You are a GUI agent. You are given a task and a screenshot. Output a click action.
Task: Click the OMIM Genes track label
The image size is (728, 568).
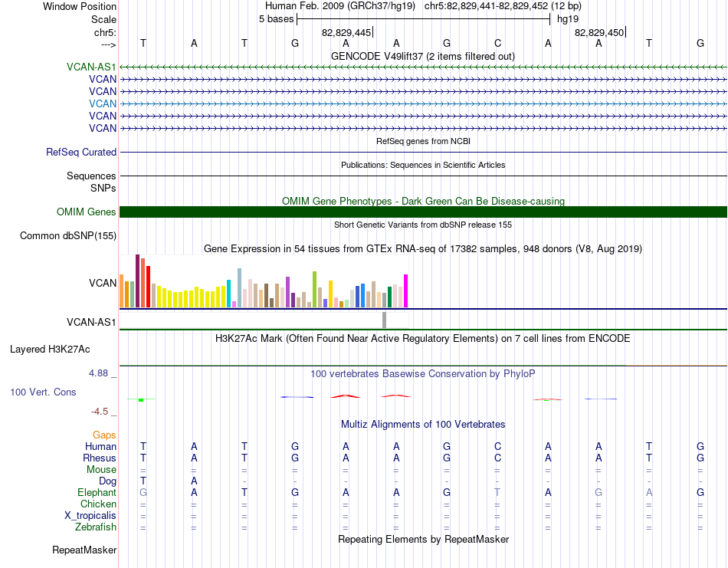86,212
